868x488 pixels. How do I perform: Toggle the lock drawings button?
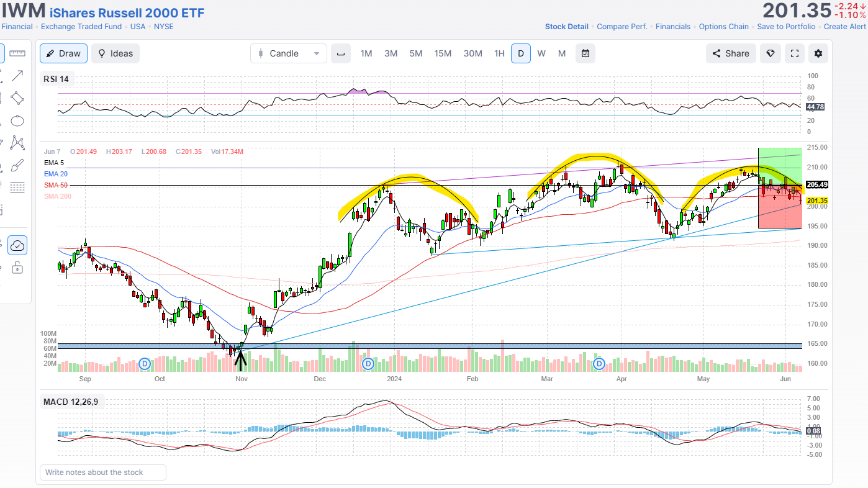pos(17,268)
